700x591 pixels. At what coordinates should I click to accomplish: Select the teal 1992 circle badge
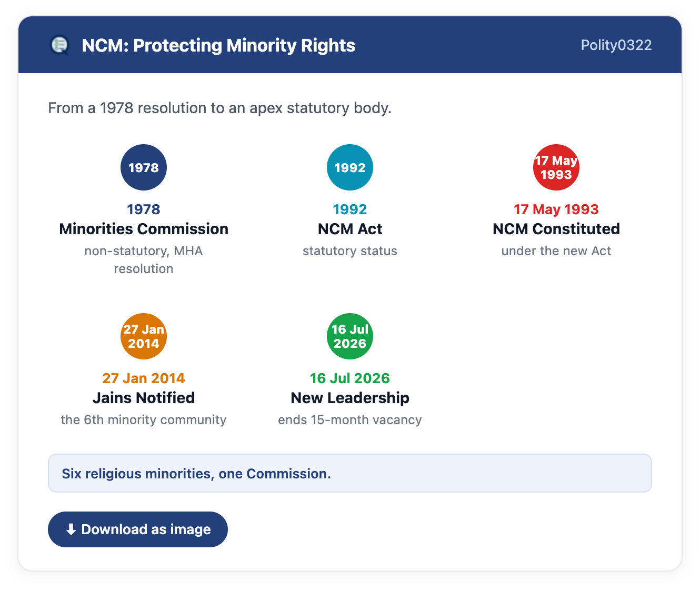[350, 167]
